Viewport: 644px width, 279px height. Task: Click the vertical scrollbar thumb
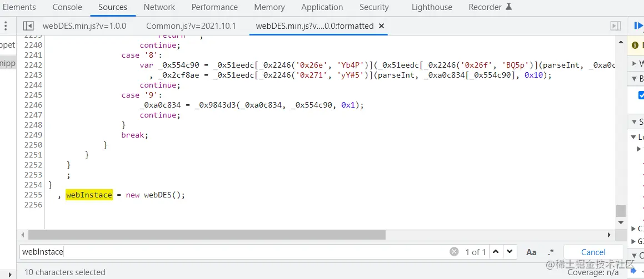[621, 211]
